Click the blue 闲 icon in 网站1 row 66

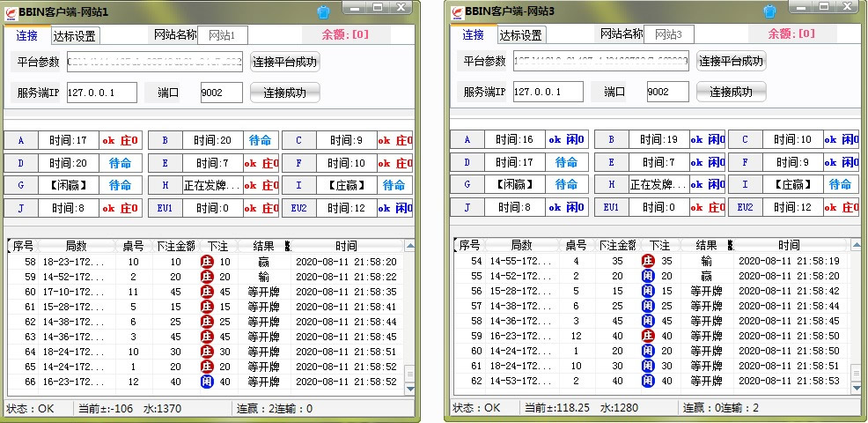(x=207, y=382)
